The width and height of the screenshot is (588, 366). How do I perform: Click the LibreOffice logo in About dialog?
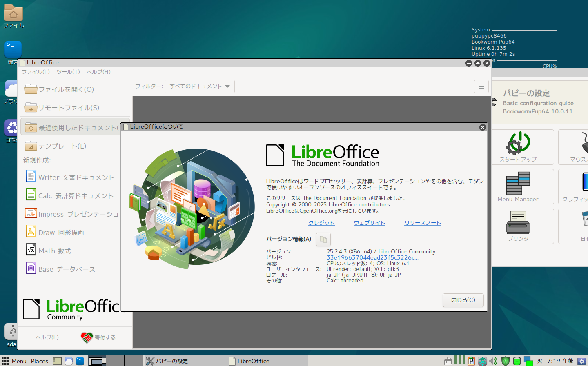tap(323, 155)
